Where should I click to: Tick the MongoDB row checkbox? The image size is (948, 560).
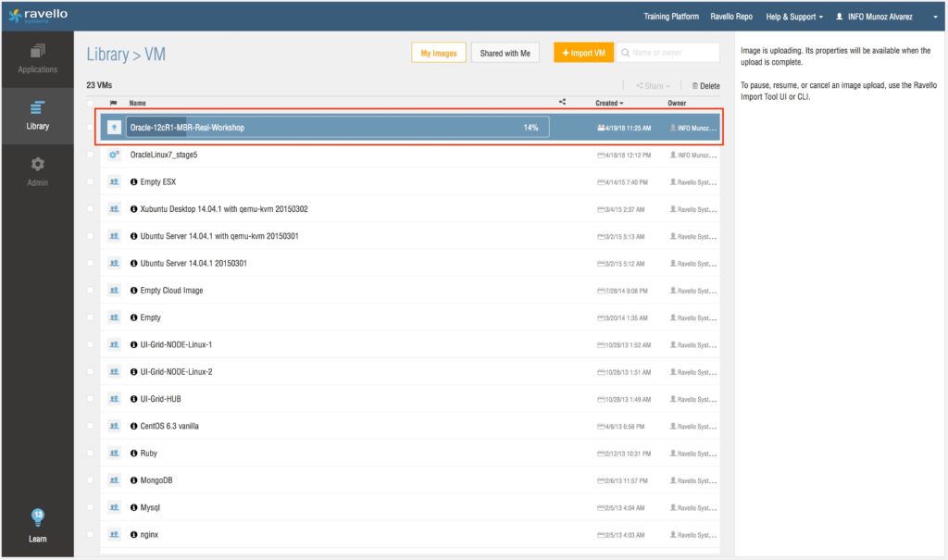pyautogui.click(x=90, y=480)
